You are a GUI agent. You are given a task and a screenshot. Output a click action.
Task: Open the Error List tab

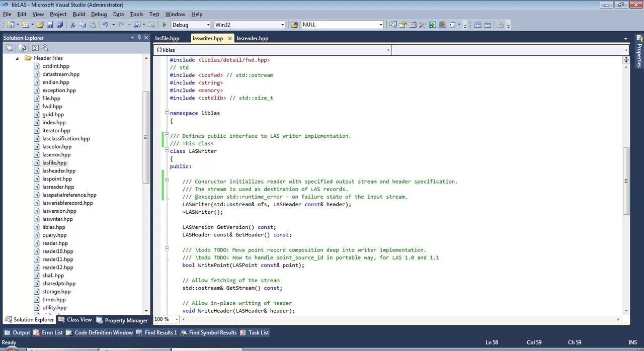(48, 332)
